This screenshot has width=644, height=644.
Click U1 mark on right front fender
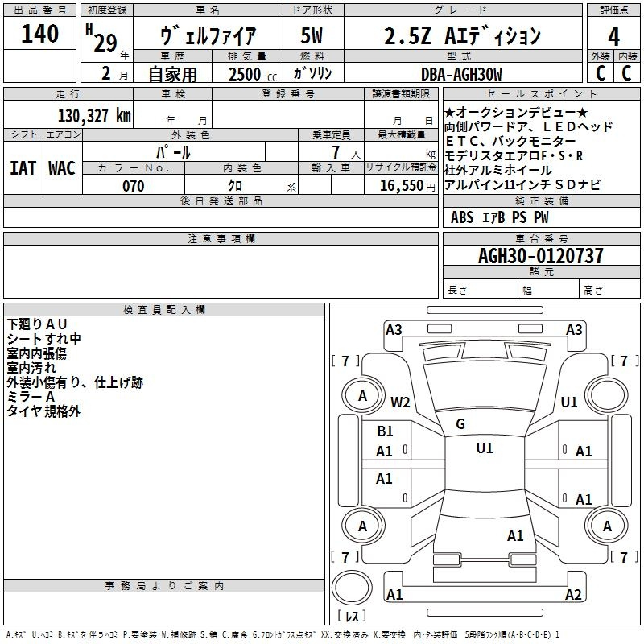pos(569,402)
